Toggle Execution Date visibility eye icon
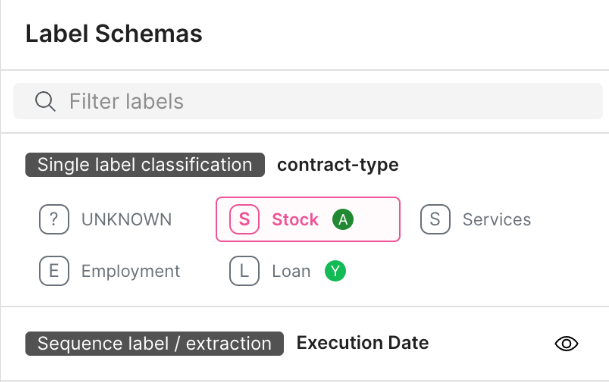 click(566, 344)
